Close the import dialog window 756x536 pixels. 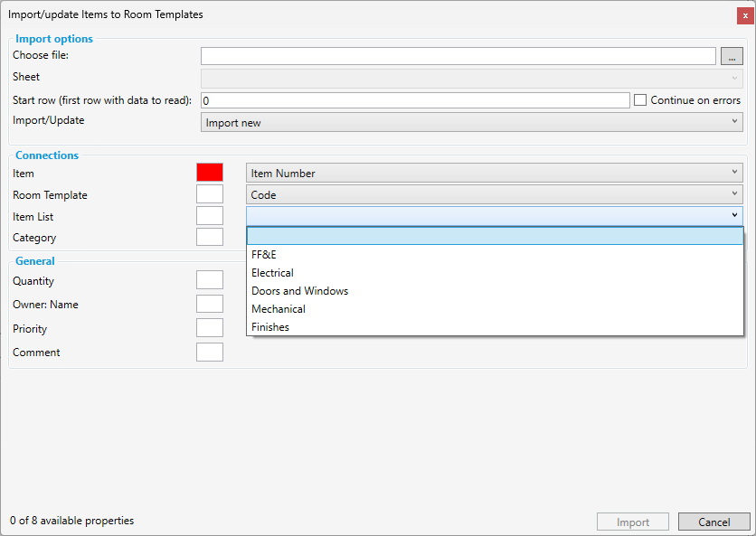pos(745,15)
